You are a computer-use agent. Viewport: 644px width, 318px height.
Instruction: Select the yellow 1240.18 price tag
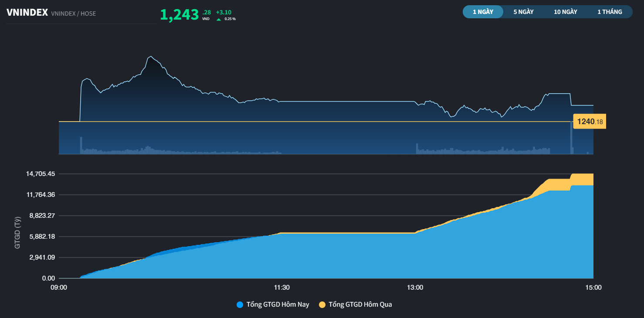(589, 121)
